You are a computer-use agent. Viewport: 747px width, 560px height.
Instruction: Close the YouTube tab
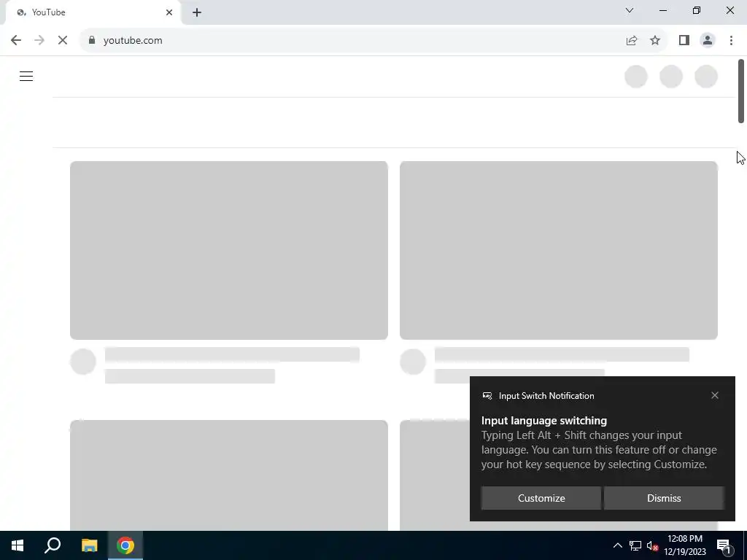click(169, 12)
